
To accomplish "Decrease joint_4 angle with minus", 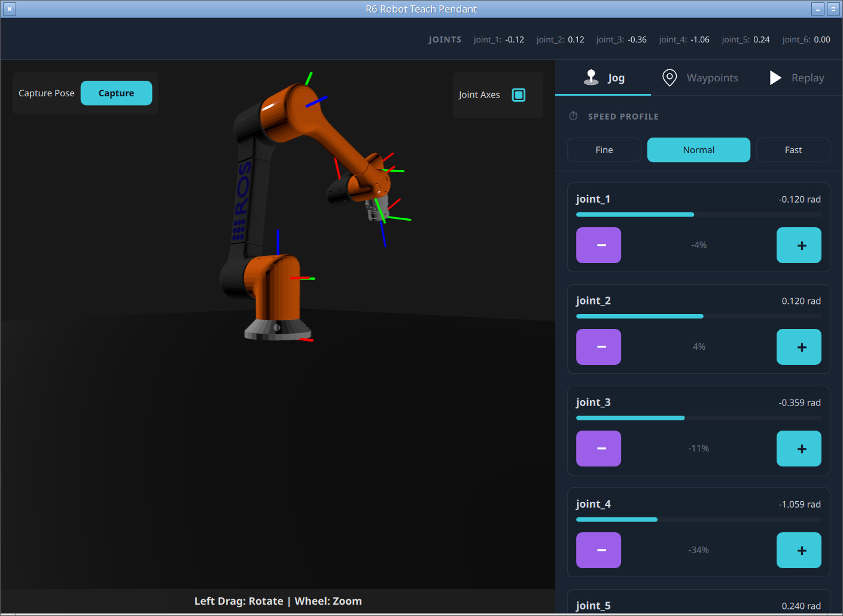I will pyautogui.click(x=598, y=550).
